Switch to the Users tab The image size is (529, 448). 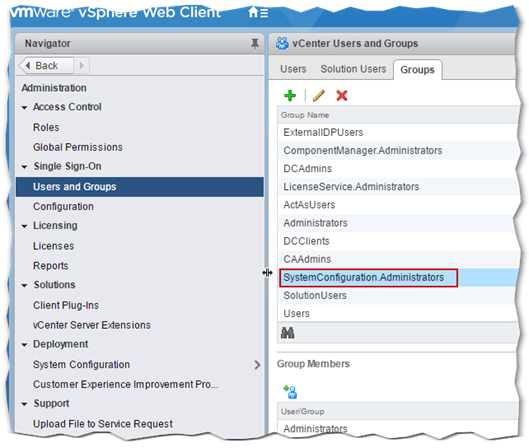(293, 69)
